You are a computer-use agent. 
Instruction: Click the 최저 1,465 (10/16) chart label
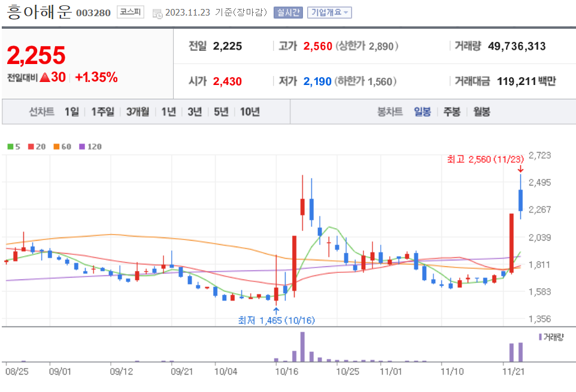(276, 320)
